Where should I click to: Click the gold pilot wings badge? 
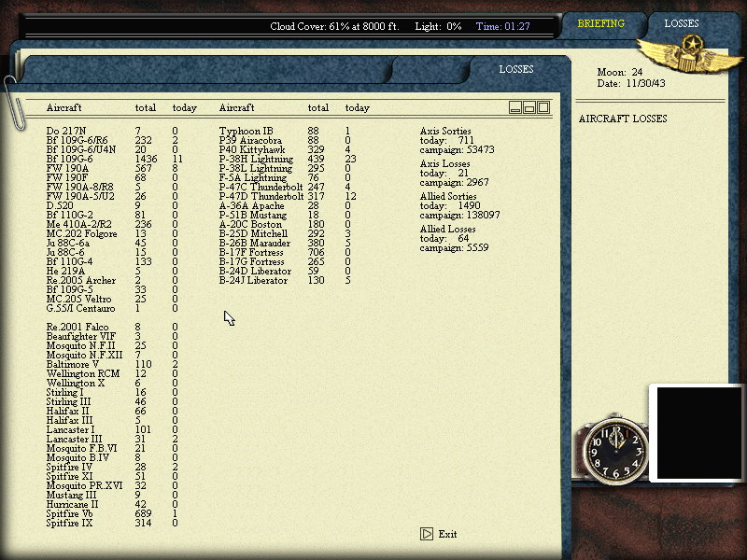pyautogui.click(x=691, y=55)
